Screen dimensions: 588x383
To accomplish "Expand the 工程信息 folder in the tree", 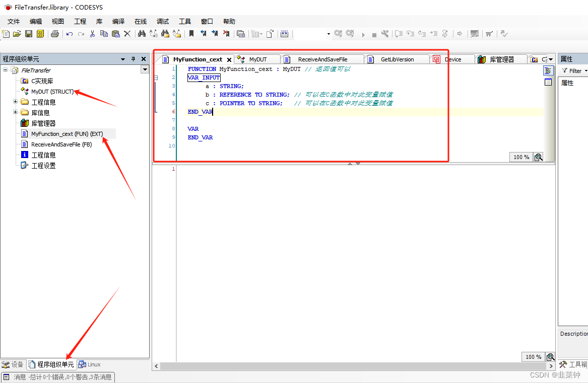I will (x=16, y=102).
